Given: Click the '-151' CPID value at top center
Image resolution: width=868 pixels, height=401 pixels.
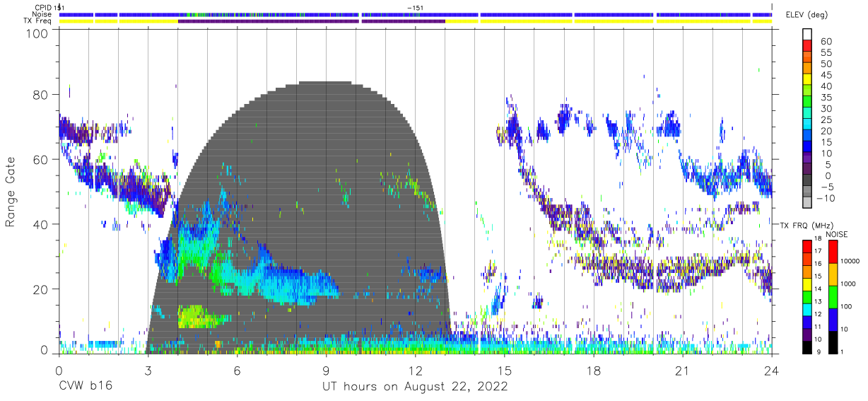Looking at the screenshot, I should click(x=416, y=7).
